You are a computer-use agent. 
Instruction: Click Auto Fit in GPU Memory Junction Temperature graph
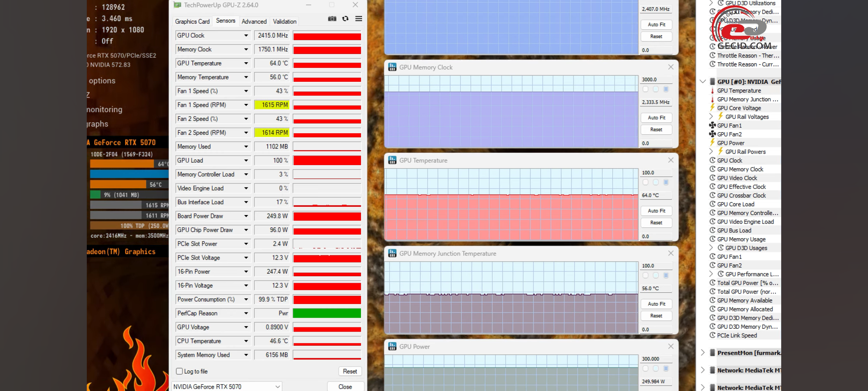[656, 304]
